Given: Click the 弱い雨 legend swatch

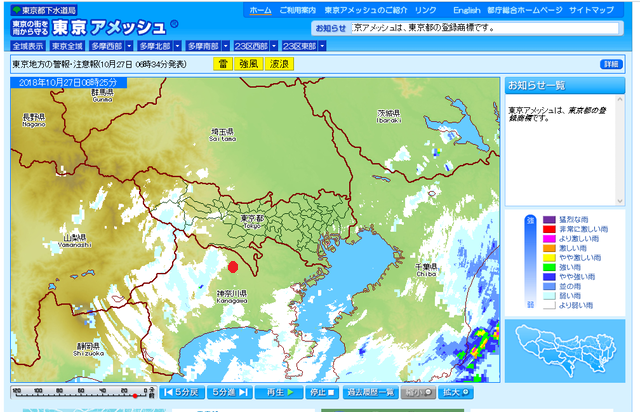Looking at the screenshot, I should (x=549, y=296).
